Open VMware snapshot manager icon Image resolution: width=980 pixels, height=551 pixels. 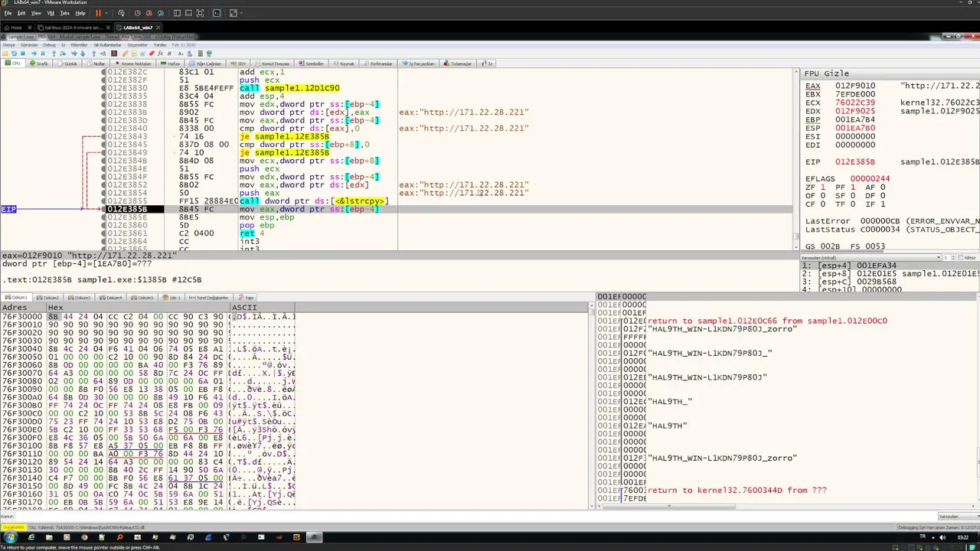[x=161, y=13]
